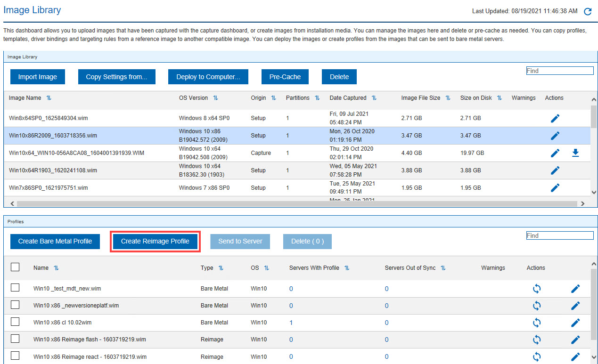Screen dimensions: 598x364
Task: Sort images by OS Version column
Action: click(x=215, y=98)
